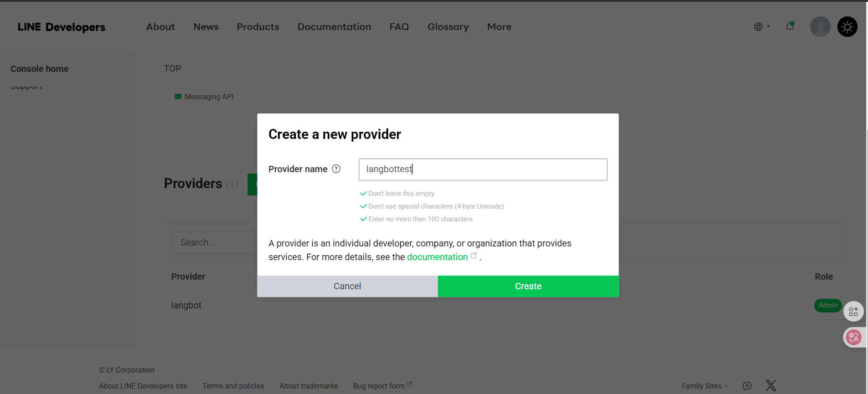Click the notification bell icon
This screenshot has height=394, width=868.
point(790,26)
